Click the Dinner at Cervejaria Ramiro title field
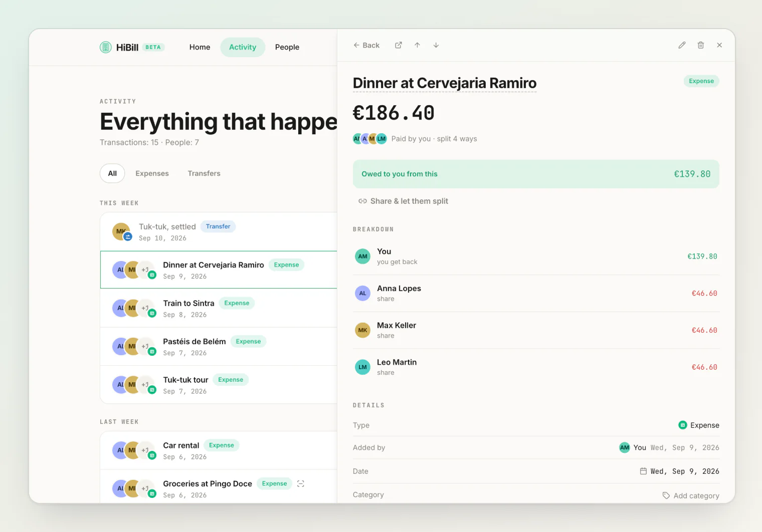Screen dimensions: 762x532 click(445, 83)
